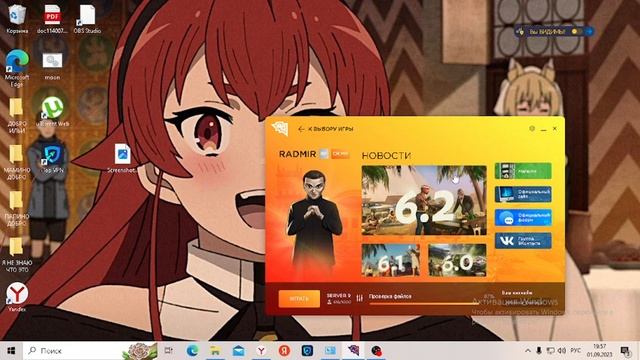The image size is (640, 360).
Task: Open the 6.1 news thumbnail
Action: (x=391, y=260)
